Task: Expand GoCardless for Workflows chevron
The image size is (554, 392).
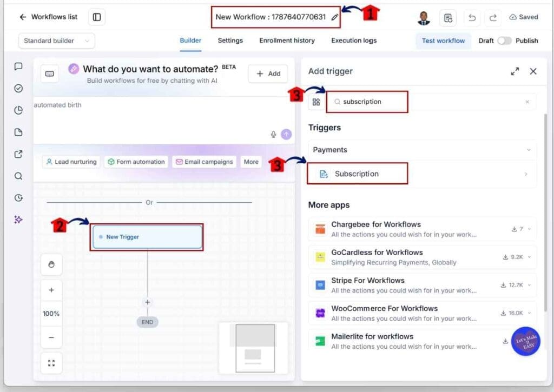Action: pos(529,257)
